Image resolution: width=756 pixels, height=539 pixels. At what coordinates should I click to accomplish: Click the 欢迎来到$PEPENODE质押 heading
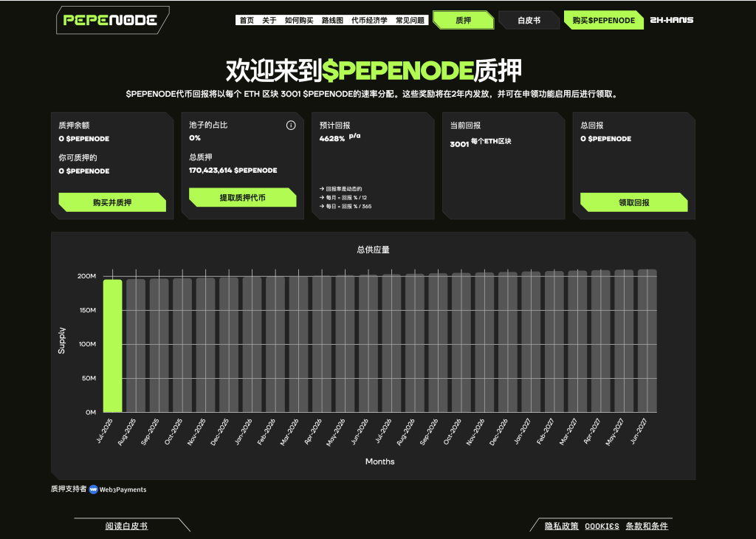[x=374, y=70]
